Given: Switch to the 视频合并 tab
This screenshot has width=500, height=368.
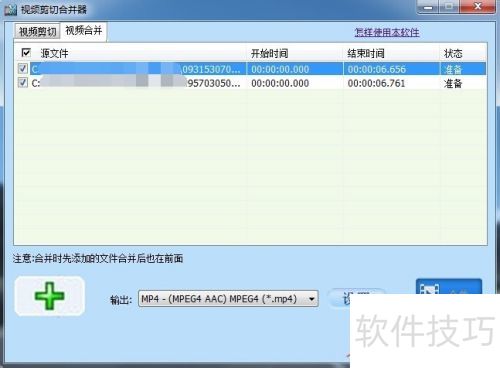Looking at the screenshot, I should point(84,31).
